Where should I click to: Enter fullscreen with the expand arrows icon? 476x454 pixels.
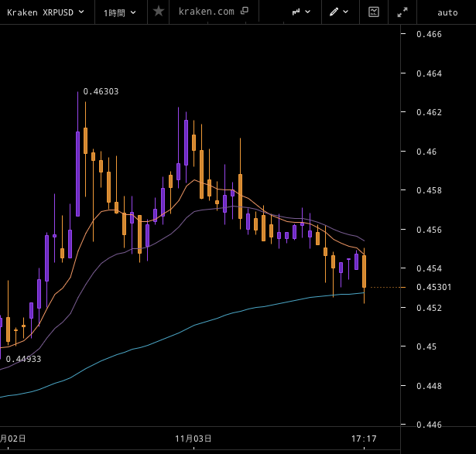(x=402, y=12)
